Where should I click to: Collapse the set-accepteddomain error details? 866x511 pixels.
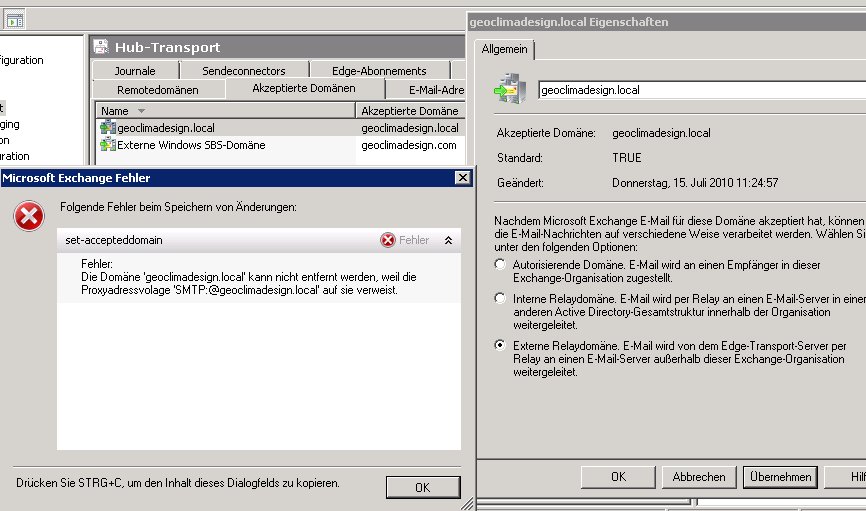pos(448,240)
